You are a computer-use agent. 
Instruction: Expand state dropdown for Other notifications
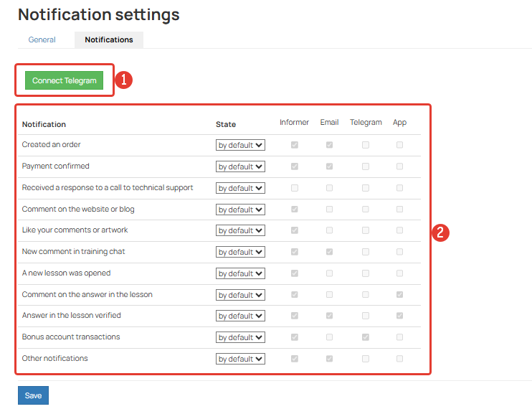coord(240,359)
